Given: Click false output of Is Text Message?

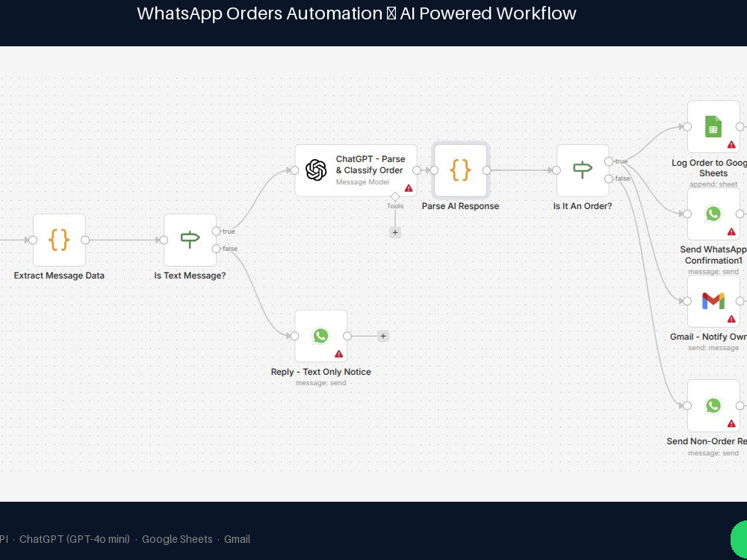Looking at the screenshot, I should (x=217, y=249).
